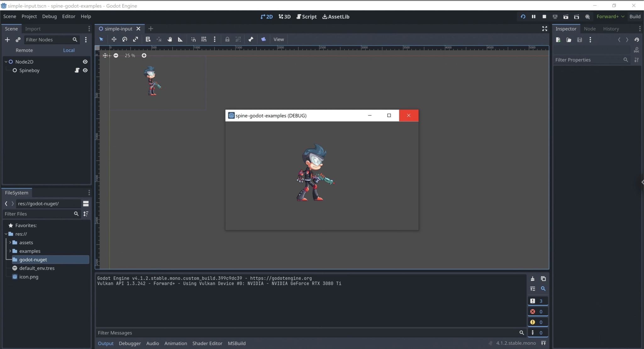Click the Filter Nodes input field

pyautogui.click(x=52, y=40)
